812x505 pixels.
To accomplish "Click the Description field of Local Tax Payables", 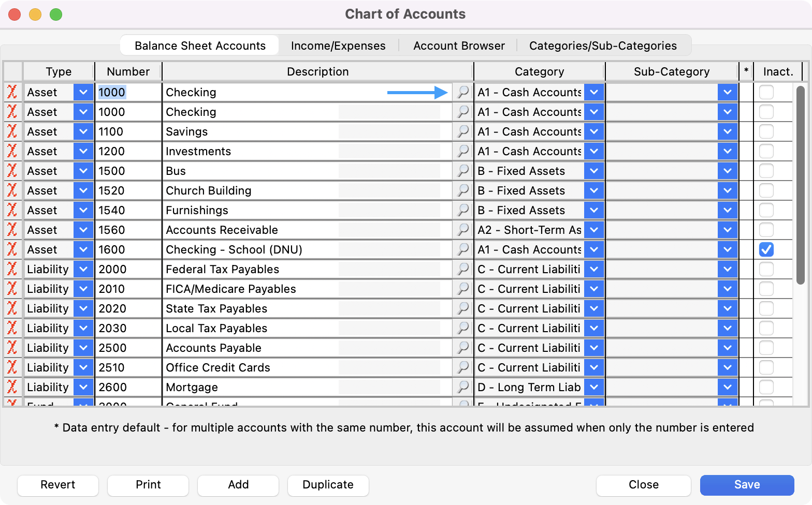I will point(249,328).
